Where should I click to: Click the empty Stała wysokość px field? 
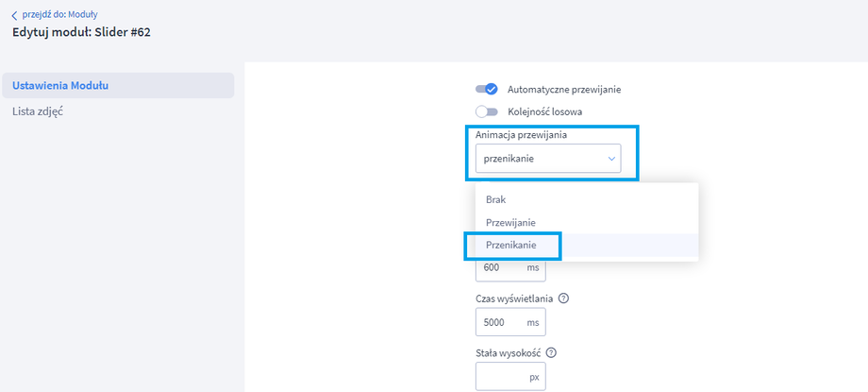(500, 376)
